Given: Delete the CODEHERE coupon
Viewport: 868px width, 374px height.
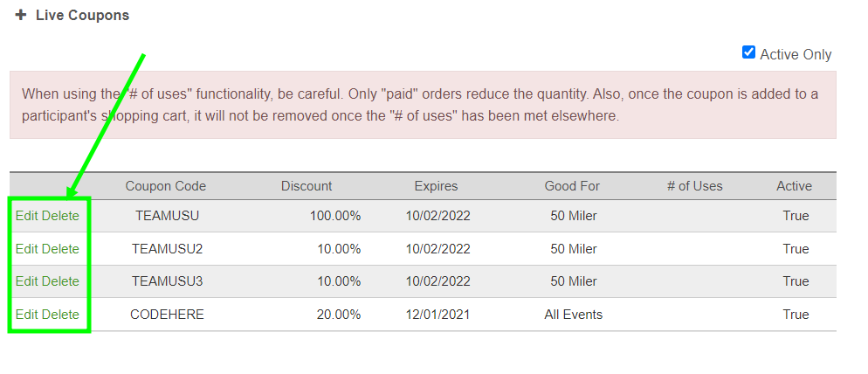Looking at the screenshot, I should 60,315.
